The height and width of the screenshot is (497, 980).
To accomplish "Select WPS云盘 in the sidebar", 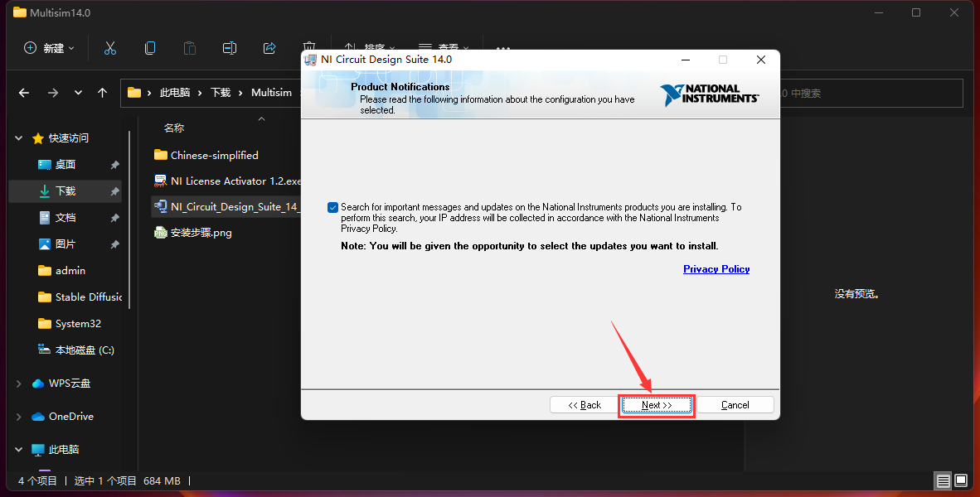I will [61, 384].
